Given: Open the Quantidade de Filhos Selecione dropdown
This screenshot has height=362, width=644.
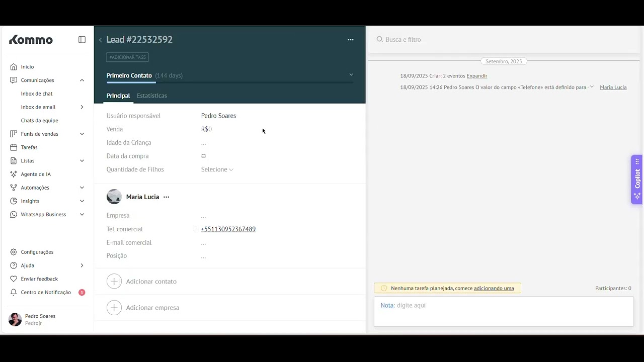Looking at the screenshot, I should tap(217, 169).
